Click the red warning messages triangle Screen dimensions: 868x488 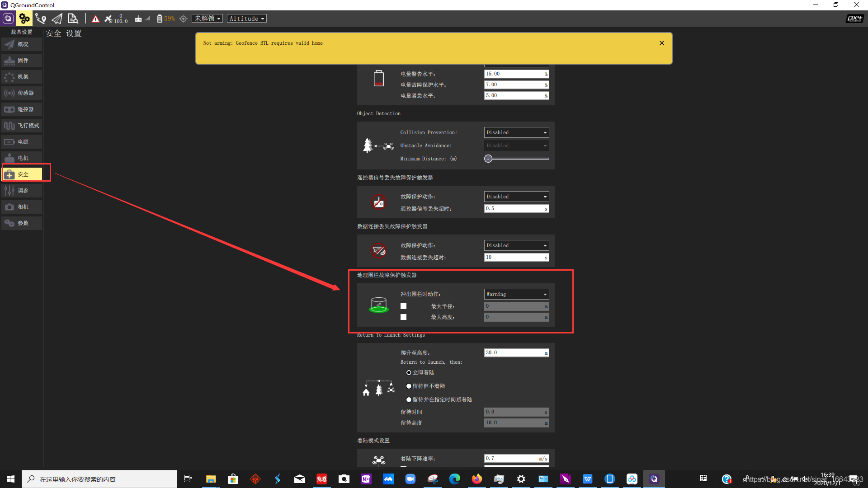95,19
